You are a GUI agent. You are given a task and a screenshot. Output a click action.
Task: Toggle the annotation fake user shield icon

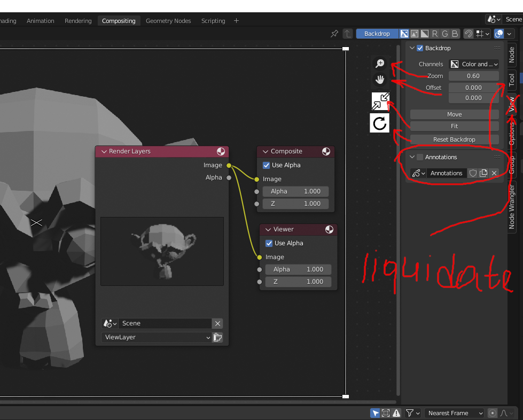(473, 173)
